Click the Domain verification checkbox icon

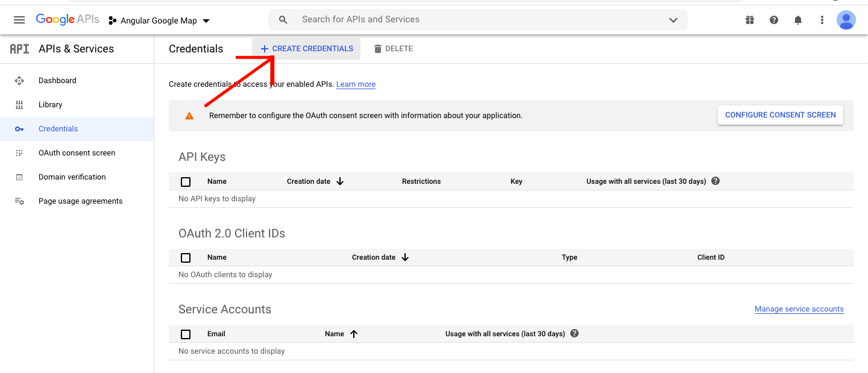[x=19, y=177]
